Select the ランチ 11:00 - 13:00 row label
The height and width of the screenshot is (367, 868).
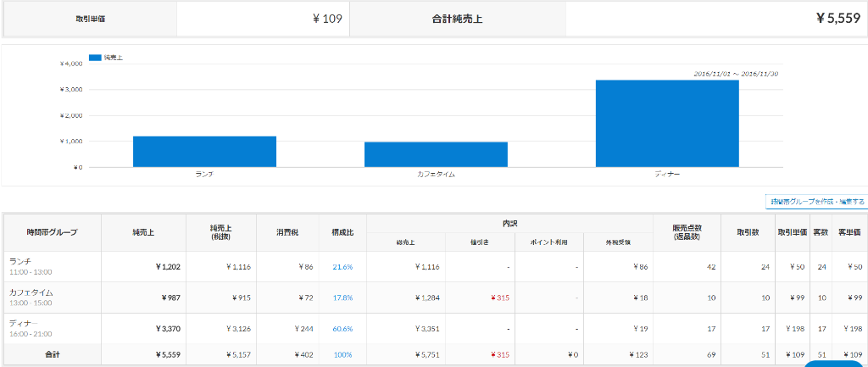(x=53, y=267)
